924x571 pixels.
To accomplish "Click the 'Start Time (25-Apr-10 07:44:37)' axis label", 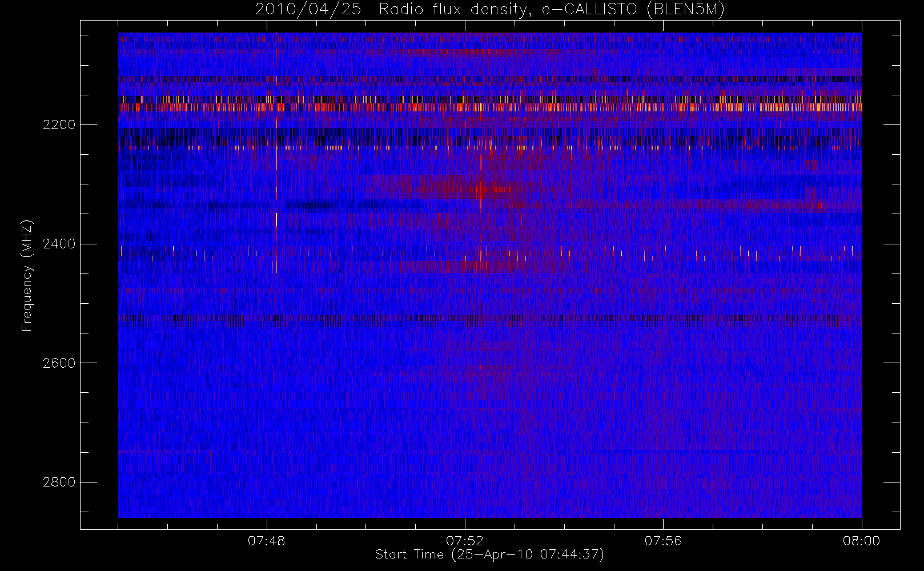I will click(489, 554).
